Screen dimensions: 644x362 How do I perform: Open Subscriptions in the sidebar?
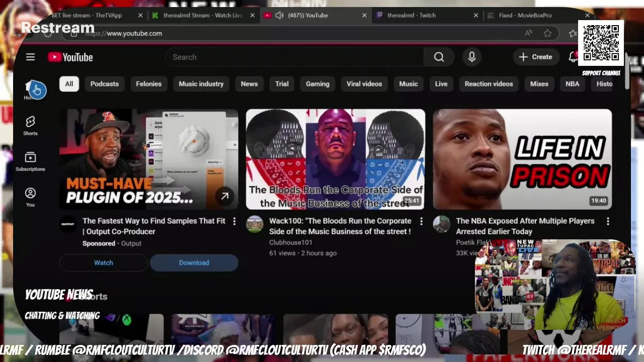[30, 161]
